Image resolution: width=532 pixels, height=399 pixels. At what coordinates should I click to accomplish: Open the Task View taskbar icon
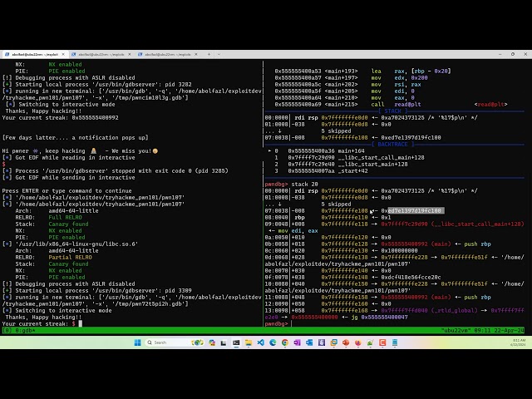point(224,342)
